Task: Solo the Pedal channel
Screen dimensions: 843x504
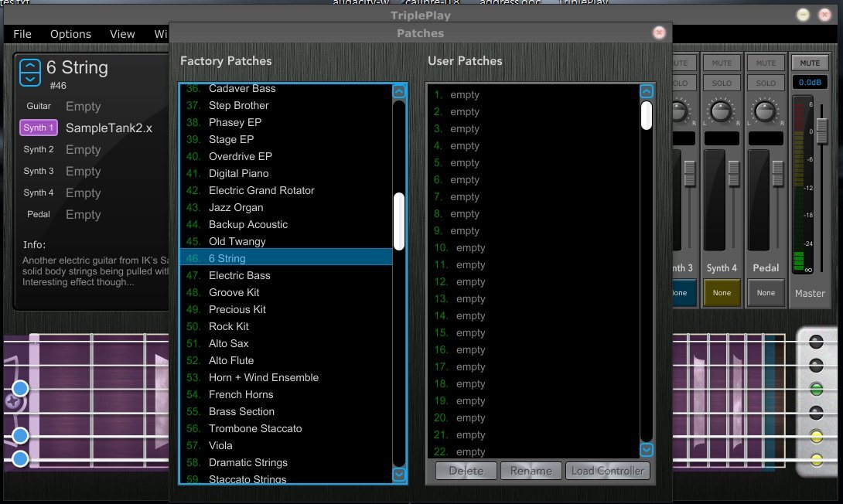Action: pyautogui.click(x=766, y=83)
